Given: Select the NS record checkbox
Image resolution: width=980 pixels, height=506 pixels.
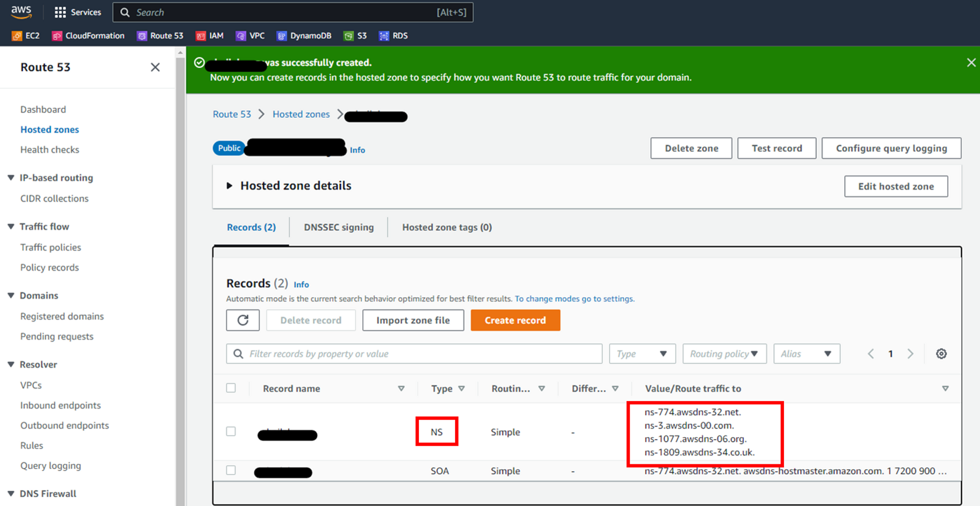Looking at the screenshot, I should click(x=231, y=431).
